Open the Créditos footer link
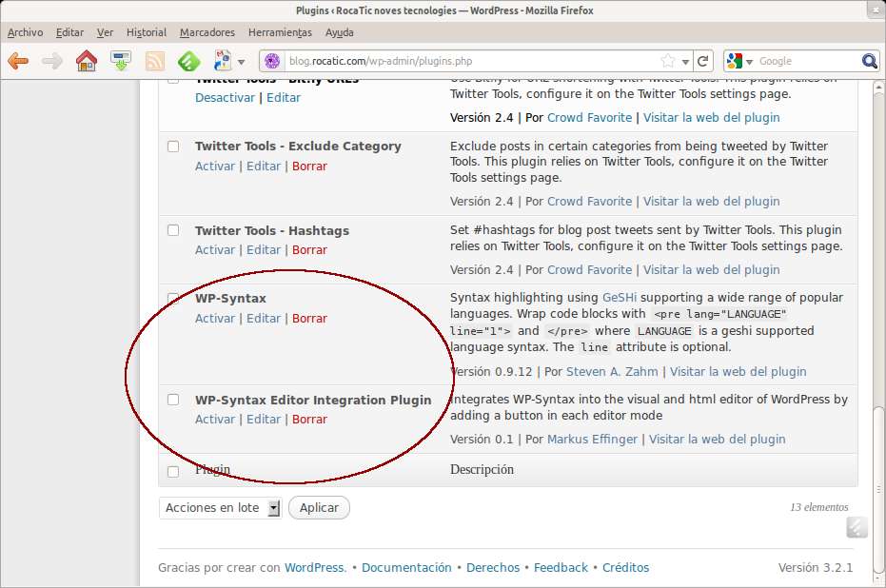886x588 pixels. click(625, 568)
